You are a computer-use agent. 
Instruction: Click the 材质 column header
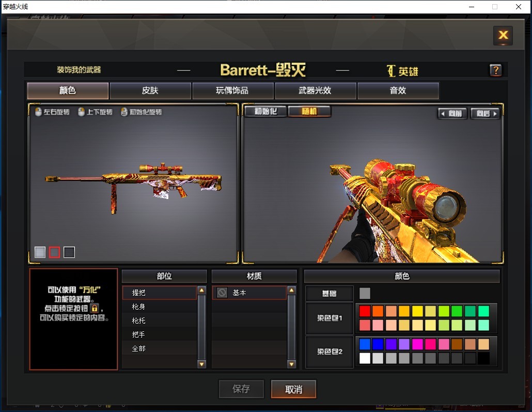(x=254, y=276)
